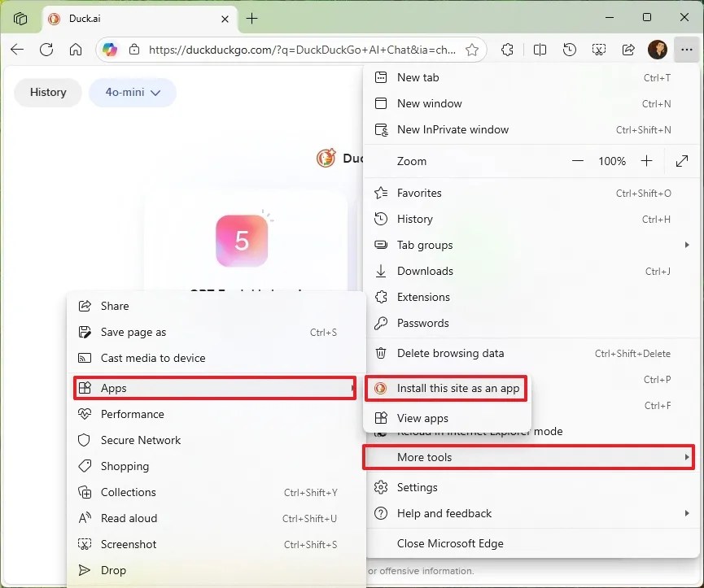Open the split screen toolbar icon
Viewport: 704px width, 588px height.
coord(540,50)
